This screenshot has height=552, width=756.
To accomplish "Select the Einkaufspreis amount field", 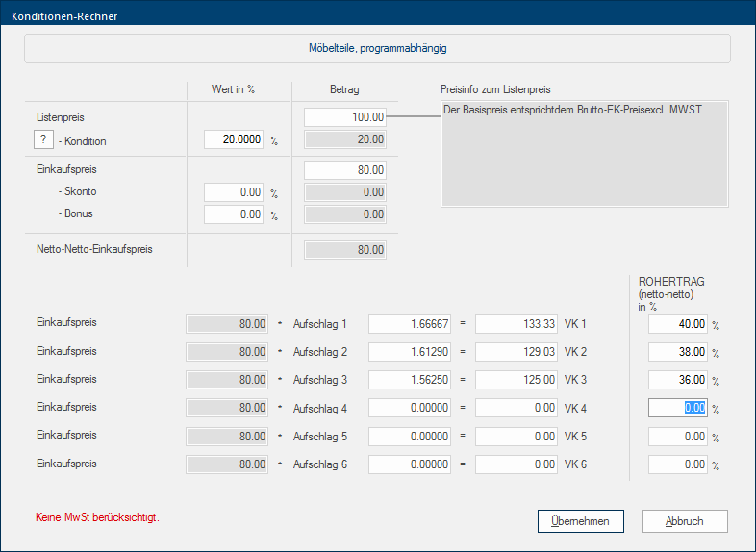I will tap(345, 170).
